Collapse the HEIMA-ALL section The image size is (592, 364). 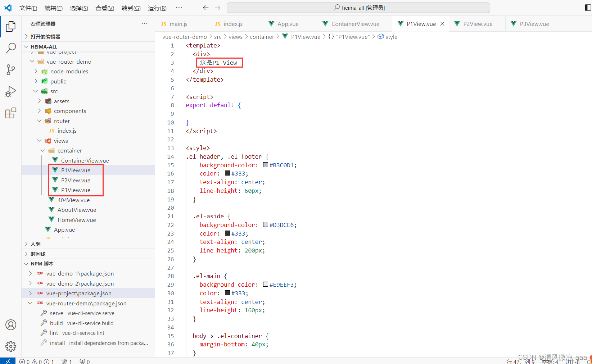pyautogui.click(x=88, y=47)
